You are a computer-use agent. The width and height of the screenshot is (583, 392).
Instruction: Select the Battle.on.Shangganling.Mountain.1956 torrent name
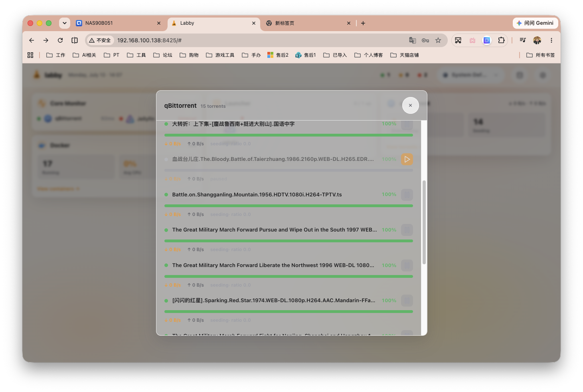(257, 195)
